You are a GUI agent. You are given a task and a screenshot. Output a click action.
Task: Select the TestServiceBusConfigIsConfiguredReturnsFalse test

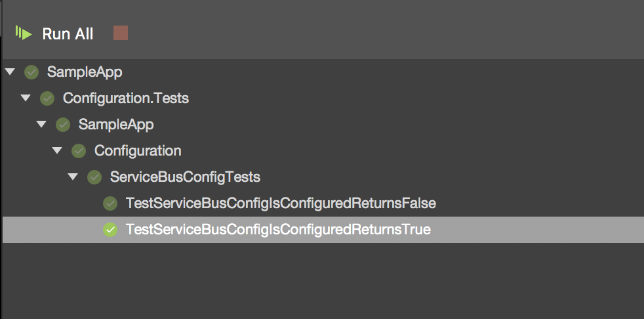[x=281, y=203]
